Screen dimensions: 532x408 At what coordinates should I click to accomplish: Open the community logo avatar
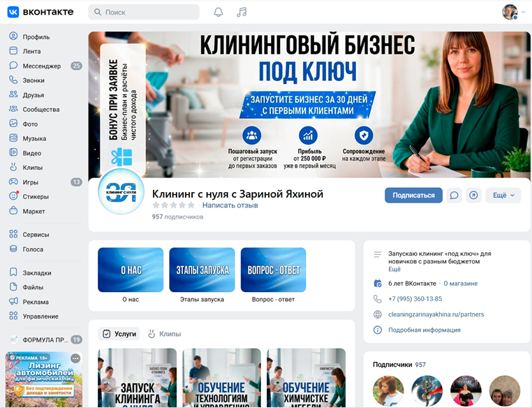121,192
